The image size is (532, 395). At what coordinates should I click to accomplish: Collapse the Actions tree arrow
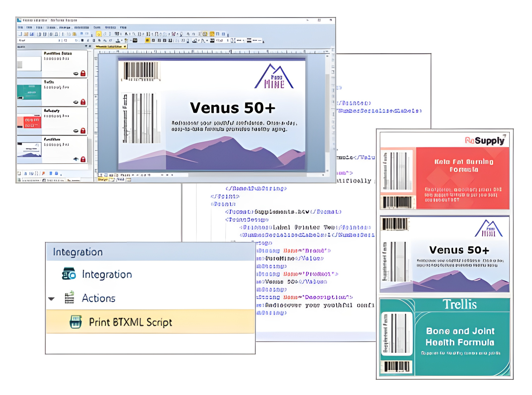point(52,299)
